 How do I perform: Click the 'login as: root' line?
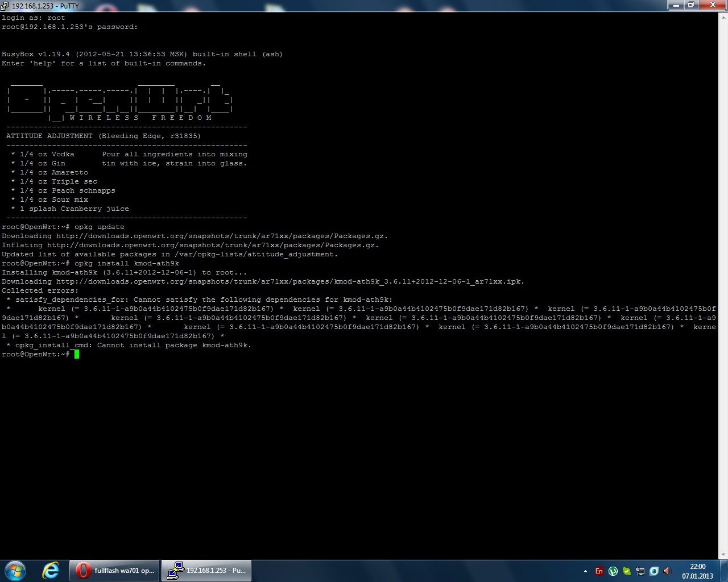[34, 18]
